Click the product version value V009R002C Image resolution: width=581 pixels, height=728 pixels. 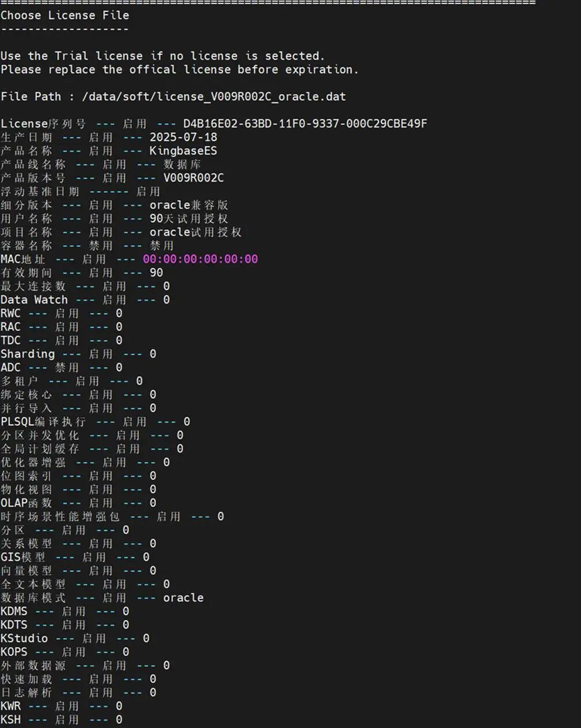(x=193, y=178)
